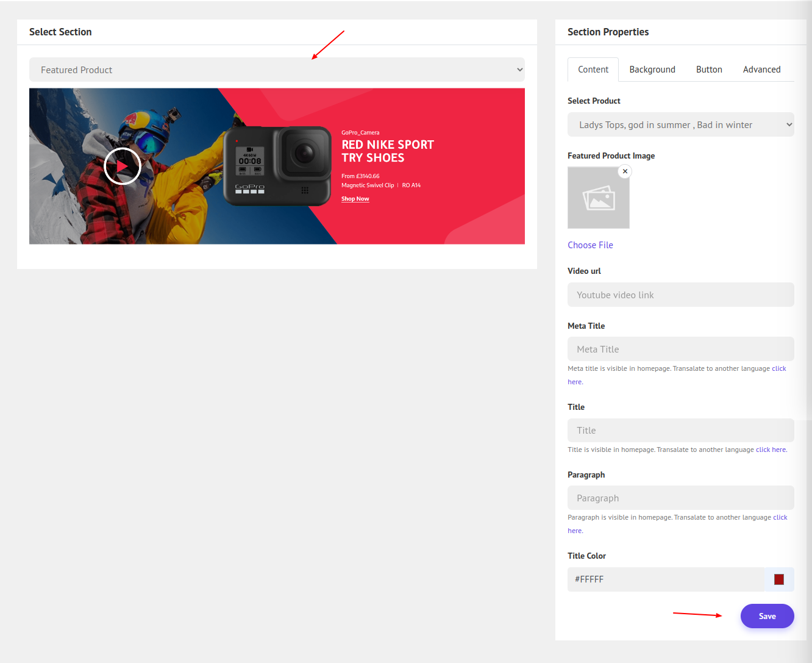
Task: Click the video play button on banner
Action: pos(123,166)
